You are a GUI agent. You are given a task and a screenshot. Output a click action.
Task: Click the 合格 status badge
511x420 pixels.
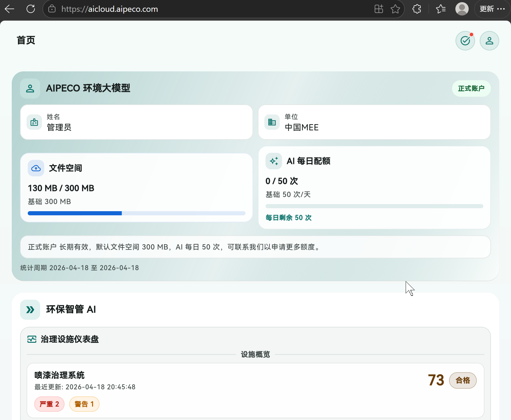(x=463, y=380)
